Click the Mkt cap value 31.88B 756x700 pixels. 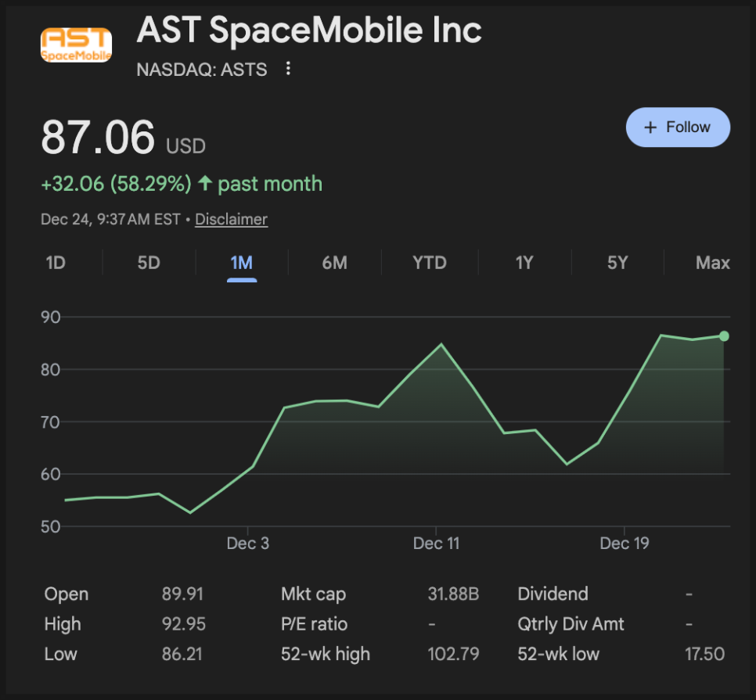(453, 594)
